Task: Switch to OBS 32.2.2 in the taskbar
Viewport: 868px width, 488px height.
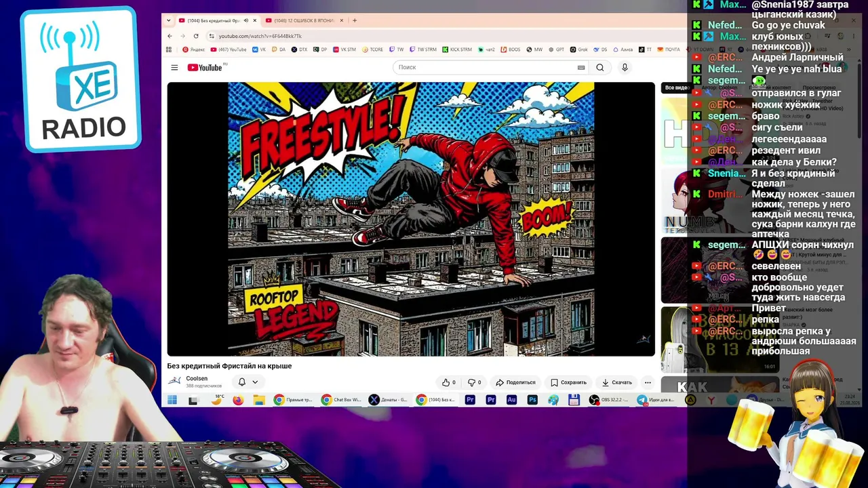Action: [610, 400]
